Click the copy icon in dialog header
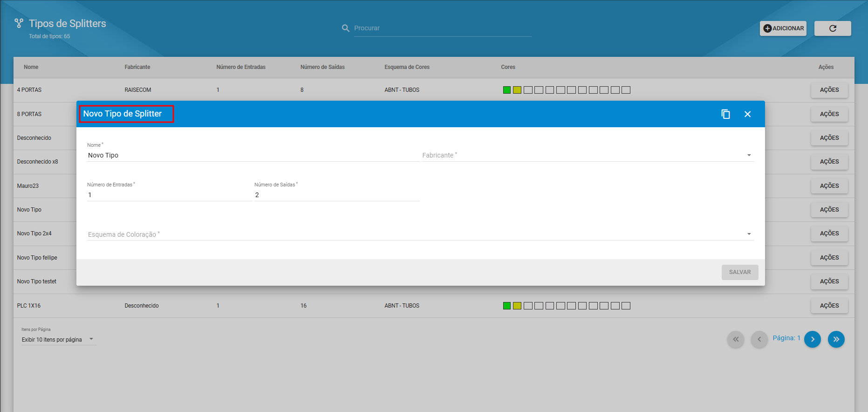This screenshot has width=868, height=412. pyautogui.click(x=725, y=114)
